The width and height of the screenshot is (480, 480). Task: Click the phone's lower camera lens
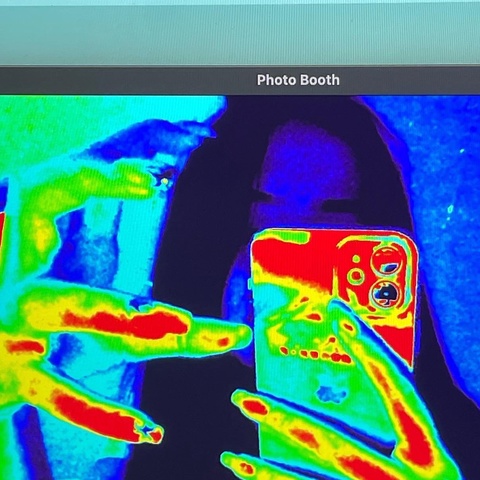[x=386, y=293]
